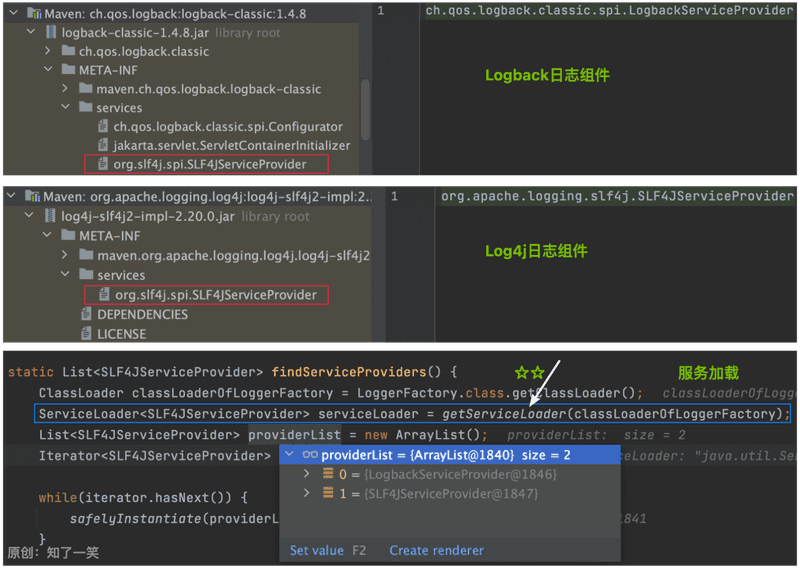Click the glasses watch icon beside providerList
Image resolution: width=800 pixels, height=568 pixels.
tap(310, 454)
